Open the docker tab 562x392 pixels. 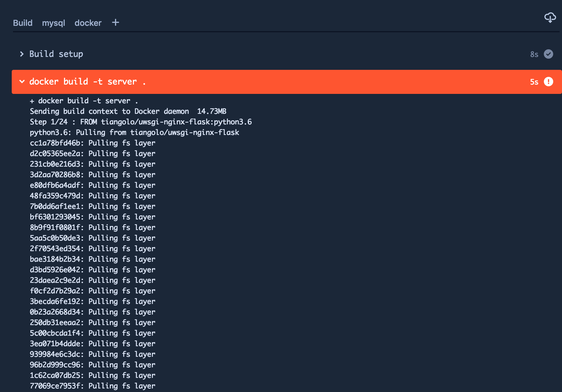tap(88, 23)
